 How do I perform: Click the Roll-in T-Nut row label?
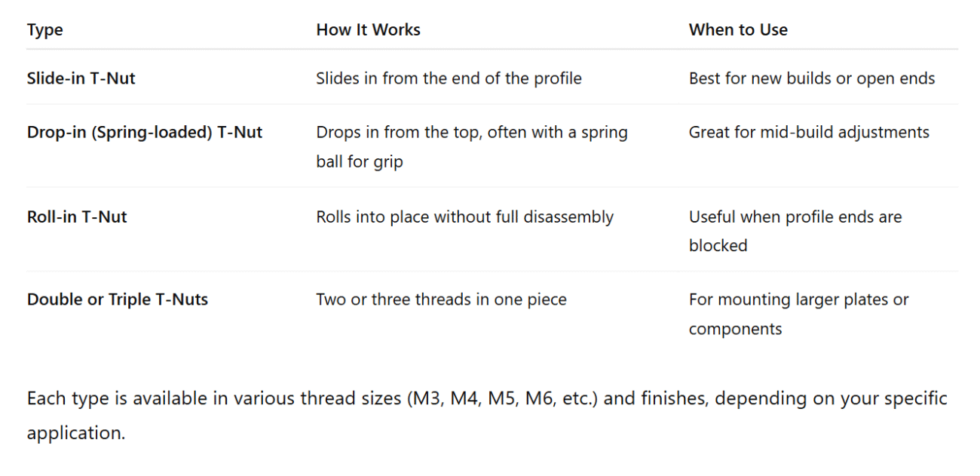(x=77, y=217)
